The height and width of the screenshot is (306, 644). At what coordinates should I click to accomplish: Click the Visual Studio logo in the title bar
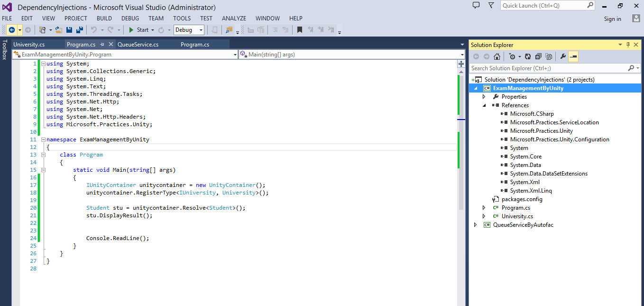pos(8,7)
